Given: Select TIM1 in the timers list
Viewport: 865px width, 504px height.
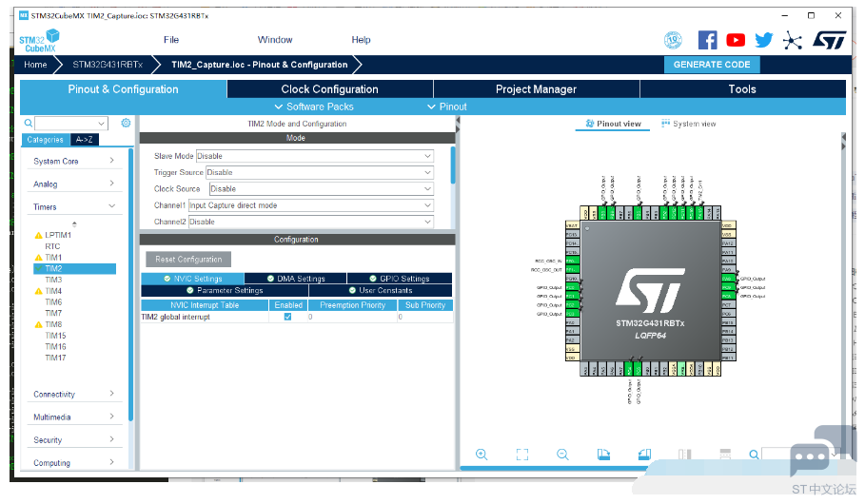Looking at the screenshot, I should [53, 258].
